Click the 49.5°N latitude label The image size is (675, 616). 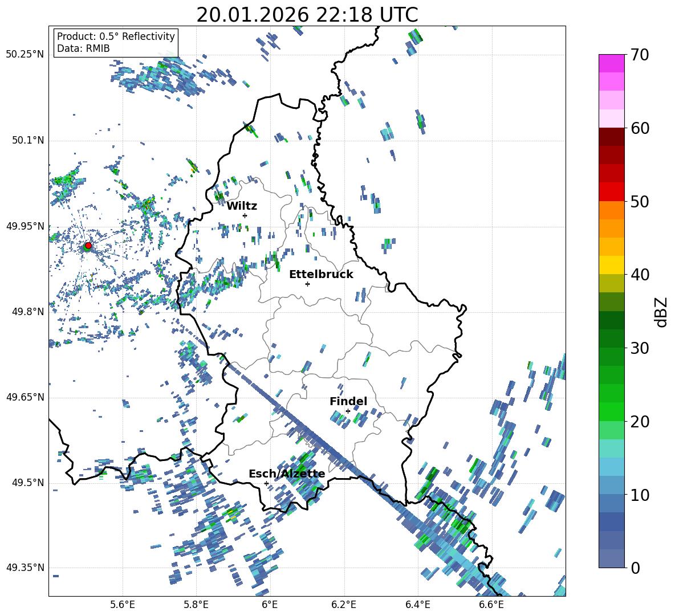tap(27, 482)
